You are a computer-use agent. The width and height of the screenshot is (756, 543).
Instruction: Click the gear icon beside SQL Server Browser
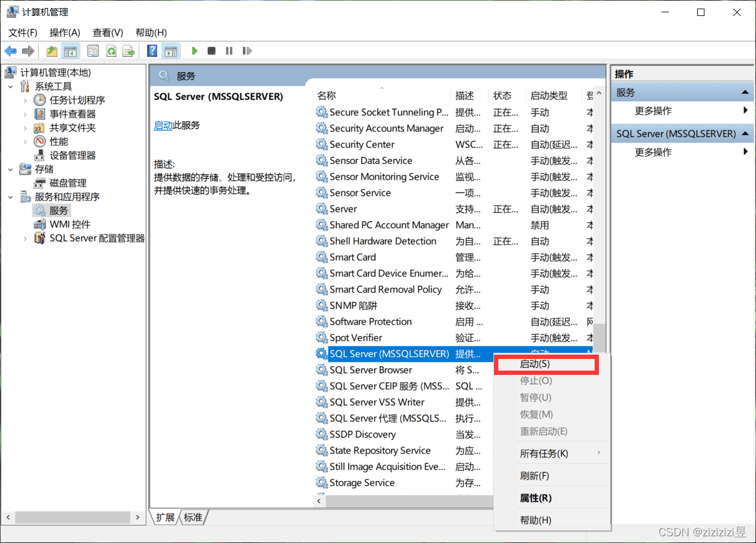[322, 370]
